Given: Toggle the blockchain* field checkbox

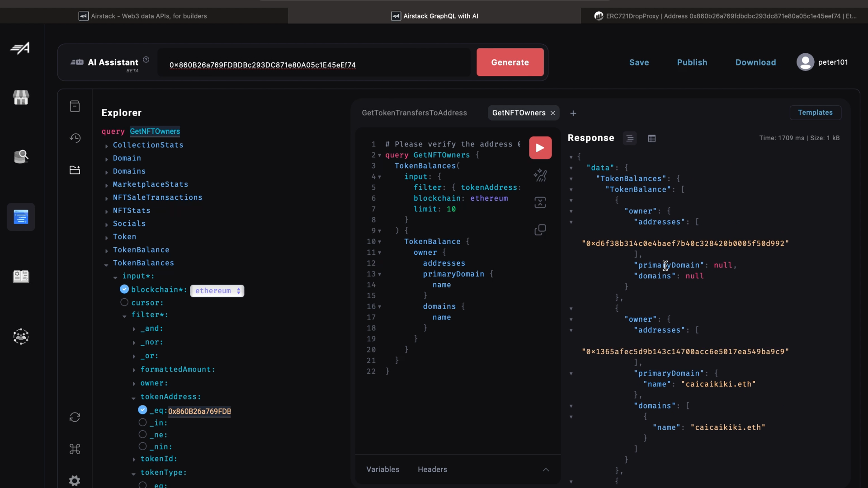Looking at the screenshot, I should coord(124,289).
